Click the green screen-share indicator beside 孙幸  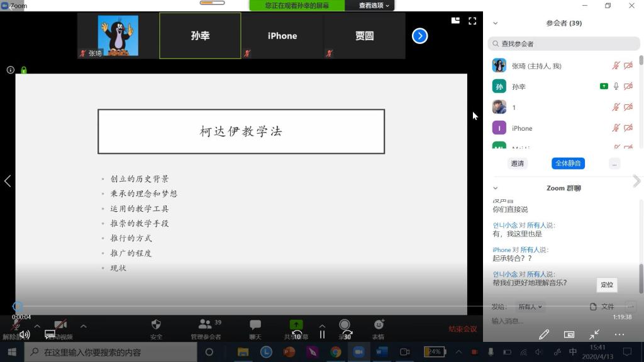coord(604,86)
